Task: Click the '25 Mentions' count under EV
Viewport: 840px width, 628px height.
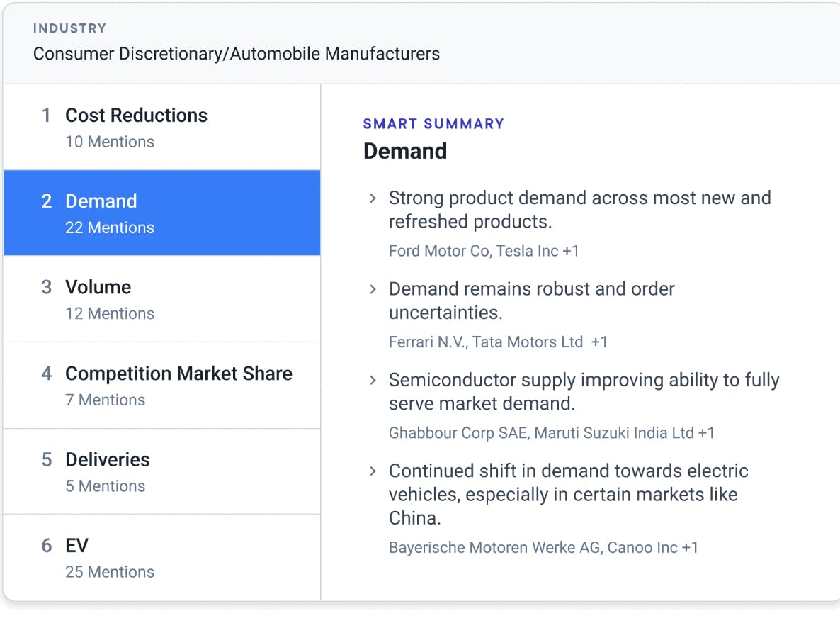Action: point(110,572)
